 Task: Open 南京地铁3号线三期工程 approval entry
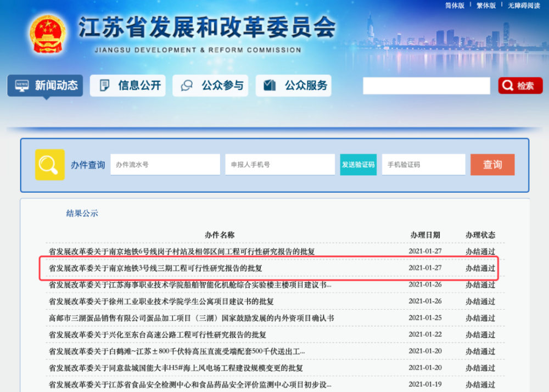tap(156, 268)
